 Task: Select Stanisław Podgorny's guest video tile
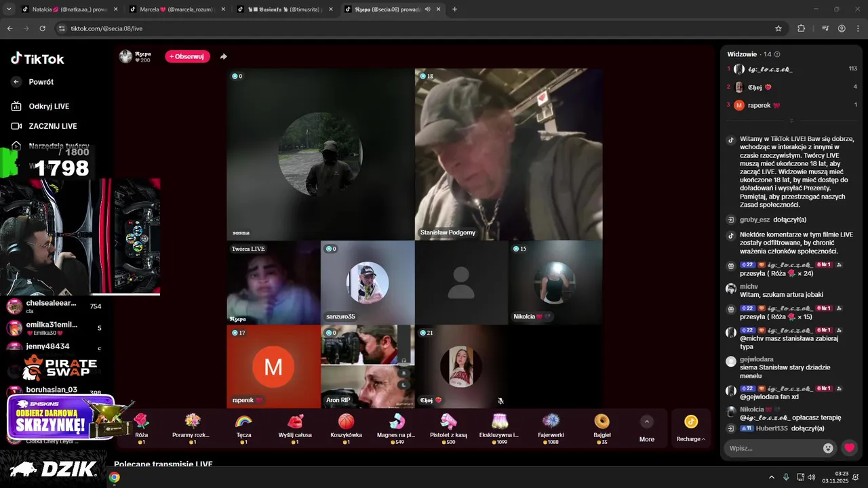click(x=509, y=154)
